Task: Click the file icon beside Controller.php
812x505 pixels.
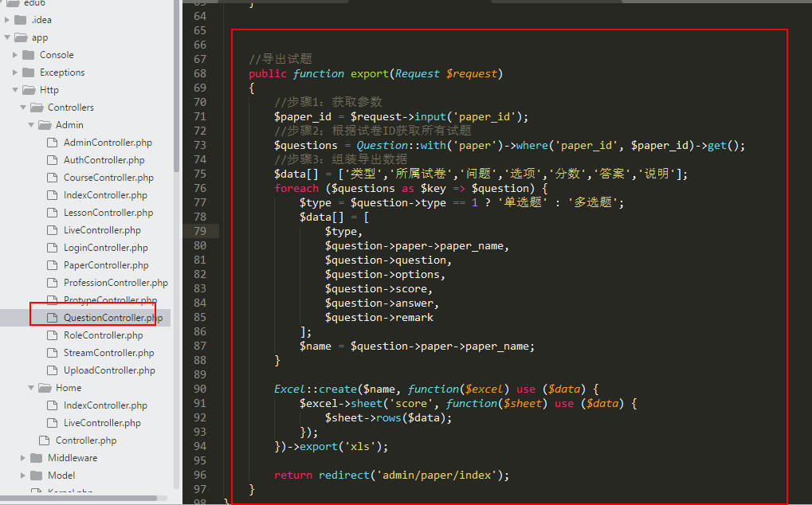Action: [x=45, y=440]
